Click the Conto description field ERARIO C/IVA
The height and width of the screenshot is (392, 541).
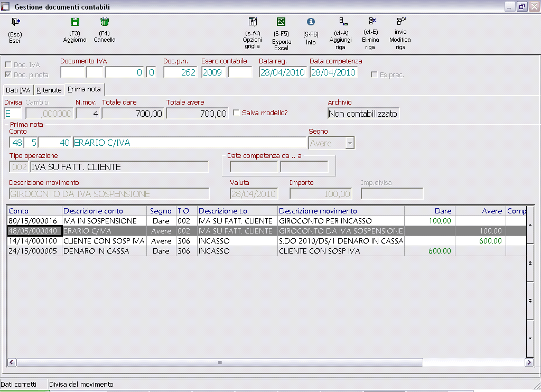tap(190, 143)
